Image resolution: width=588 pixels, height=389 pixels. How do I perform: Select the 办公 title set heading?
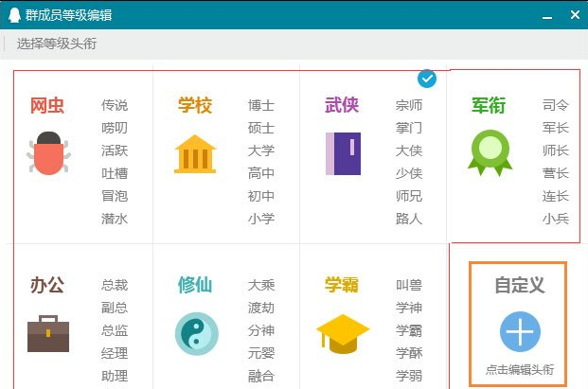(x=47, y=285)
